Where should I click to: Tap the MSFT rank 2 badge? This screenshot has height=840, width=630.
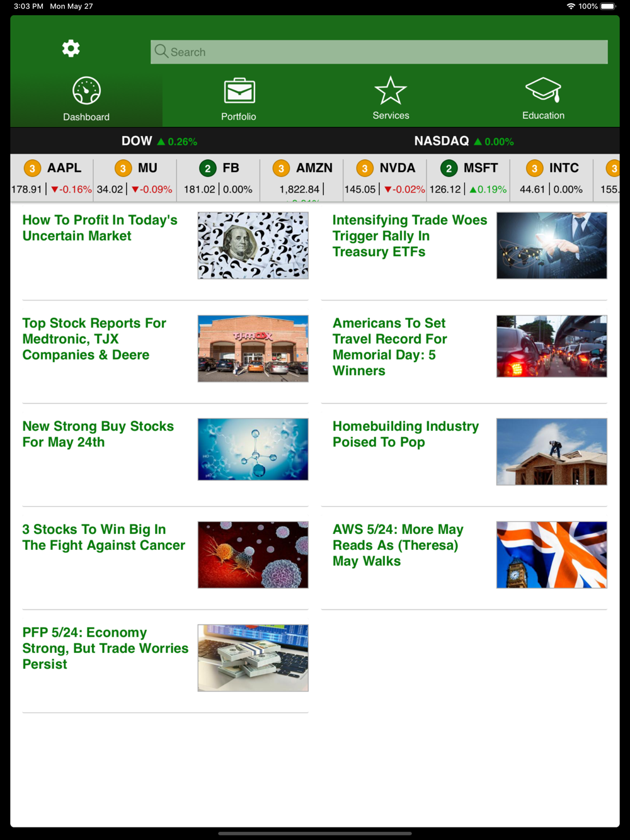[x=449, y=169]
